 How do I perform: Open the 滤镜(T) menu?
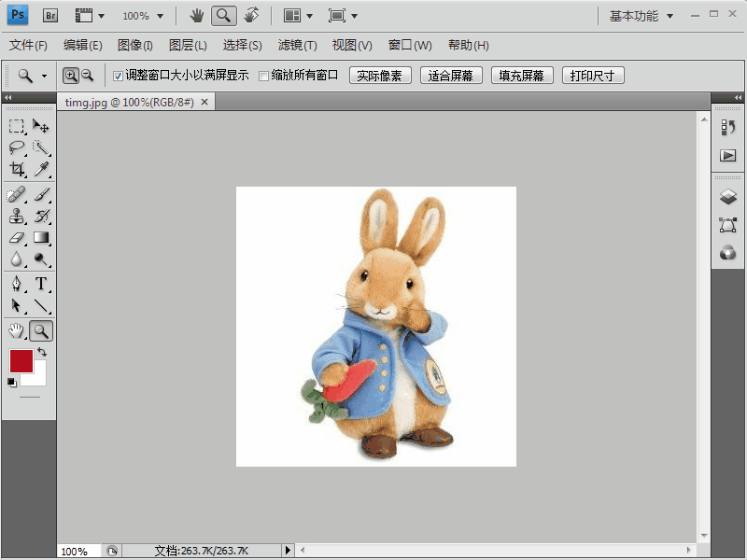click(297, 45)
